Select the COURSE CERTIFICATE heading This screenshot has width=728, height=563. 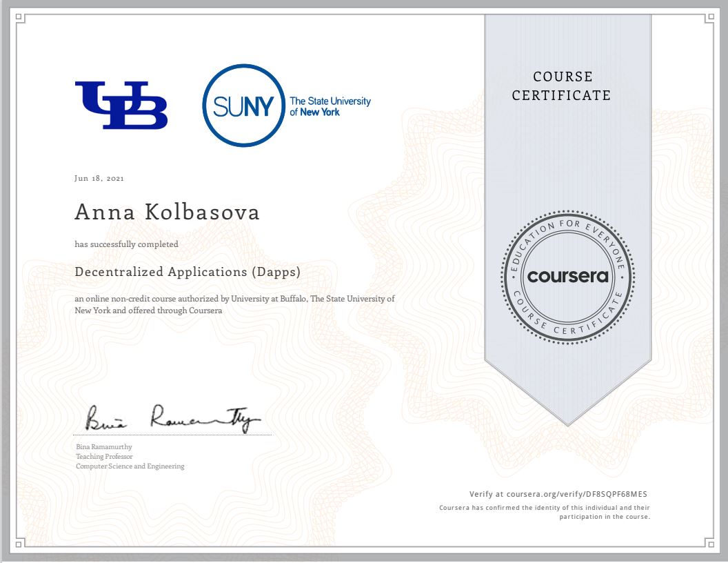pyautogui.click(x=561, y=86)
